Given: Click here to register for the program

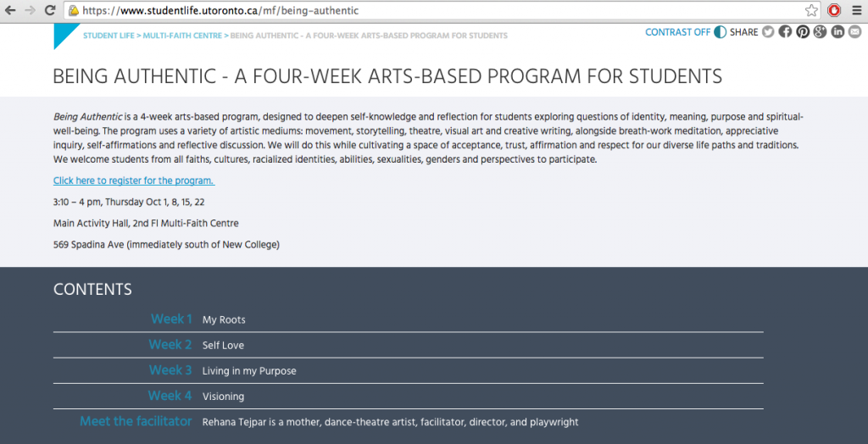Looking at the screenshot, I should pyautogui.click(x=134, y=180).
